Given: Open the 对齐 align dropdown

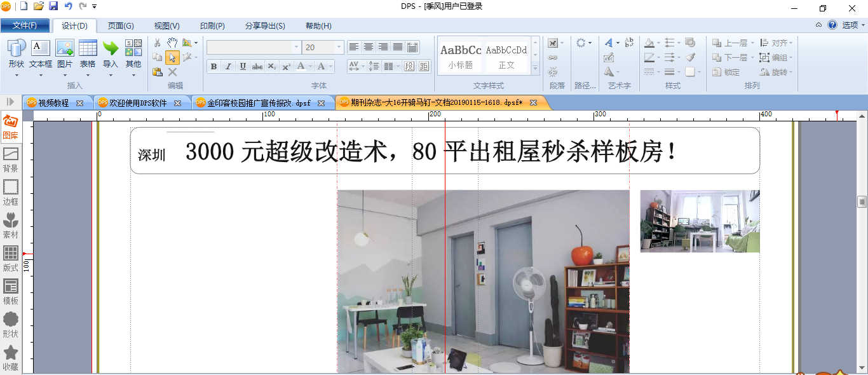Looking at the screenshot, I should click(776, 43).
